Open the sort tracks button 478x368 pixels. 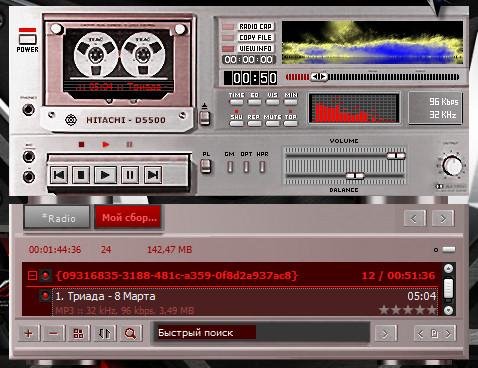(104, 333)
